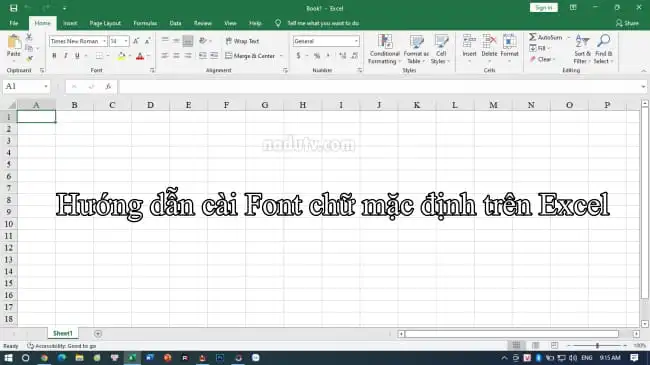Screen dimensions: 650x365
Task: Apply the yellow Fill Color
Action: point(121,56)
